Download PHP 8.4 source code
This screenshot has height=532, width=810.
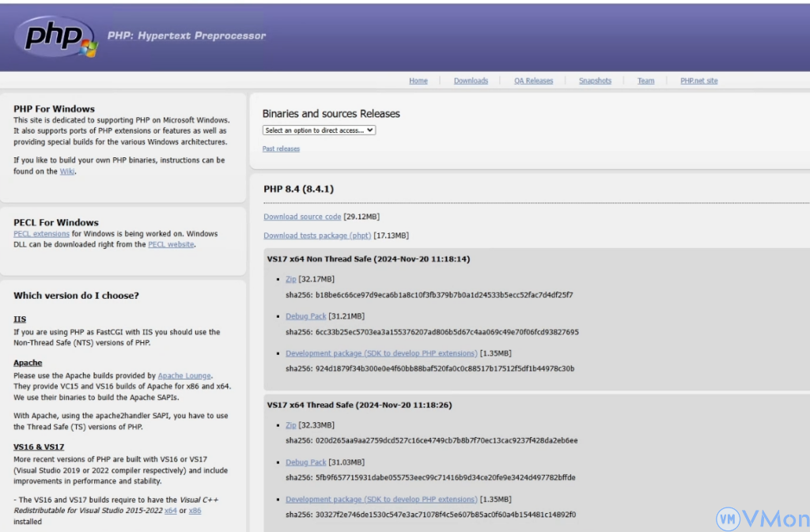click(302, 217)
